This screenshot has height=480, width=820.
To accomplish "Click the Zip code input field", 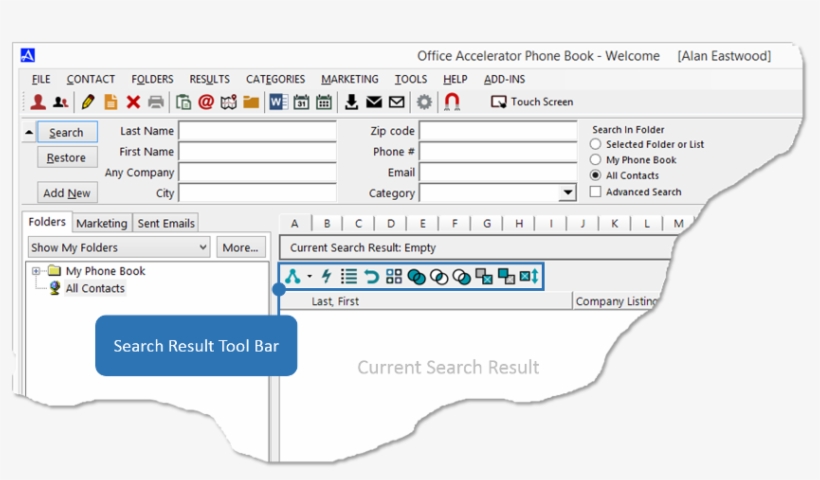I will tap(498, 131).
